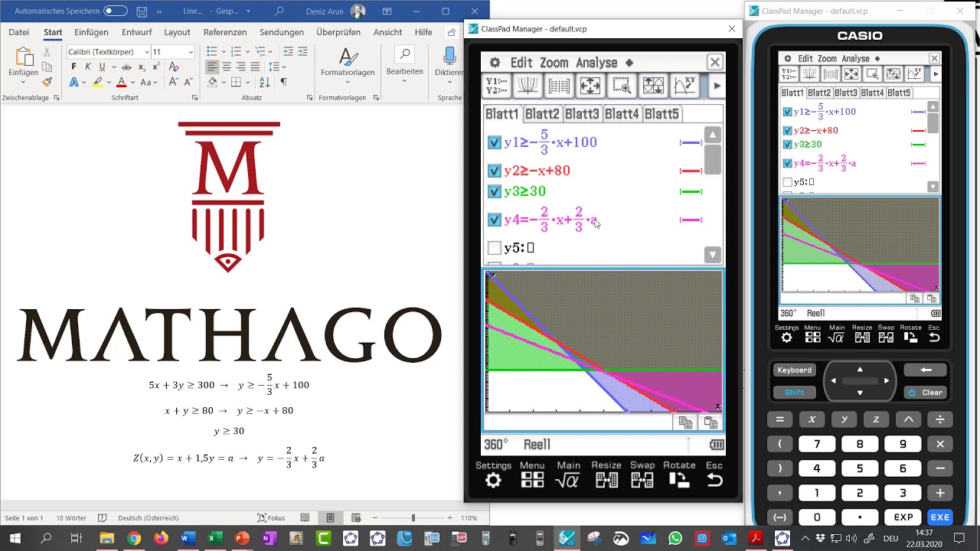
Task: Select the zoom box magnifier icon in center ClassPad
Action: (x=622, y=86)
